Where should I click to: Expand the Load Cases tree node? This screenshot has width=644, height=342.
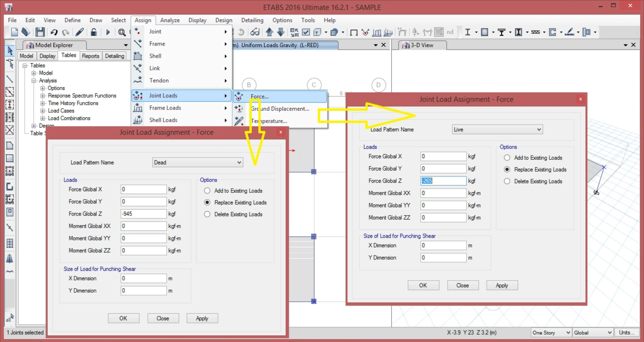[43, 111]
